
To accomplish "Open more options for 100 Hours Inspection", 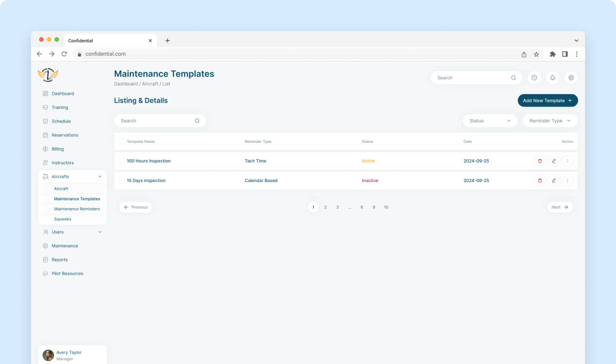I will [x=568, y=161].
